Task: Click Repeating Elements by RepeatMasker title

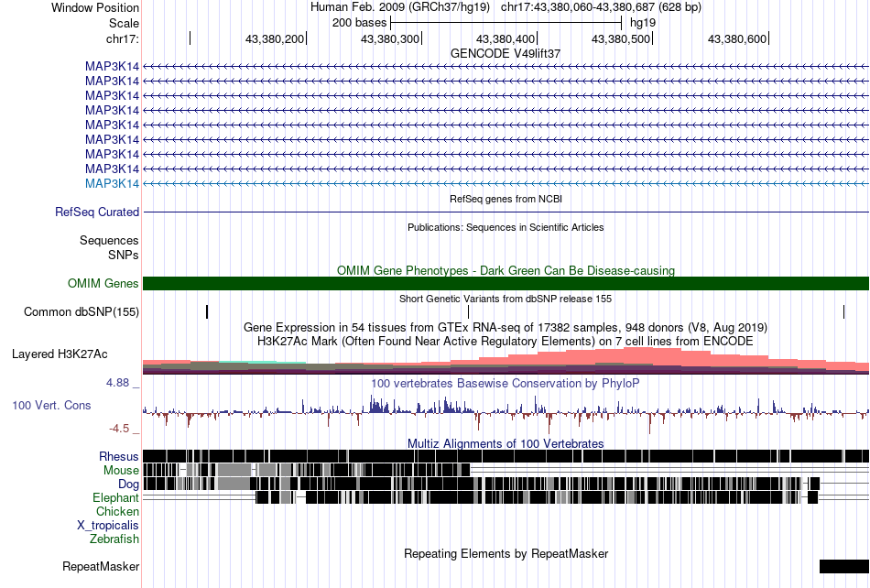Action: [x=506, y=553]
